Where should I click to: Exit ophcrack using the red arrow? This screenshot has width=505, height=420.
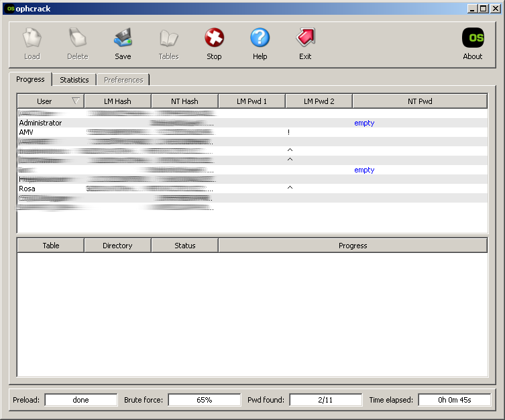(305, 38)
